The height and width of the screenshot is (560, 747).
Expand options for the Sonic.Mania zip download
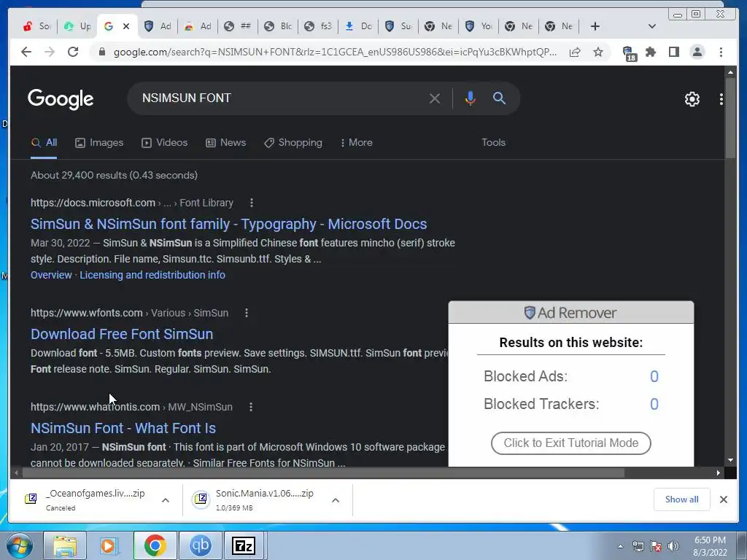coord(336,500)
